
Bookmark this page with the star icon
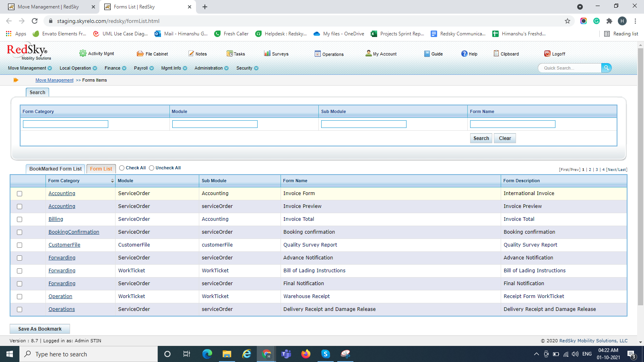pyautogui.click(x=568, y=21)
